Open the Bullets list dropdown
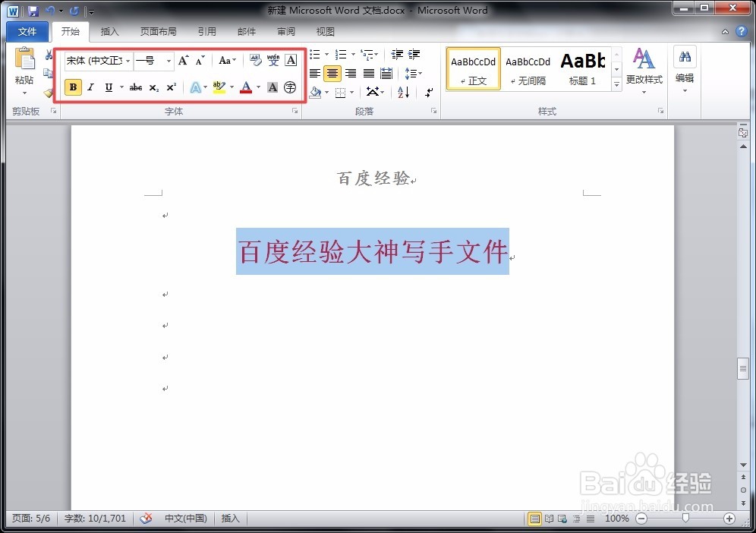The width and height of the screenshot is (756, 533). 327,54
